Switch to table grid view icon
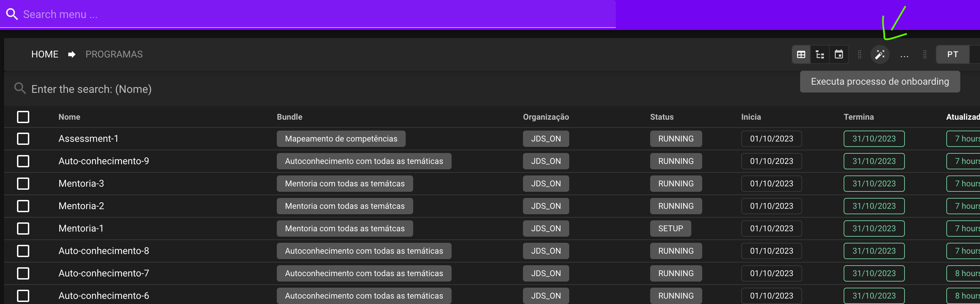Screen dimensions: 980x304 (801, 54)
